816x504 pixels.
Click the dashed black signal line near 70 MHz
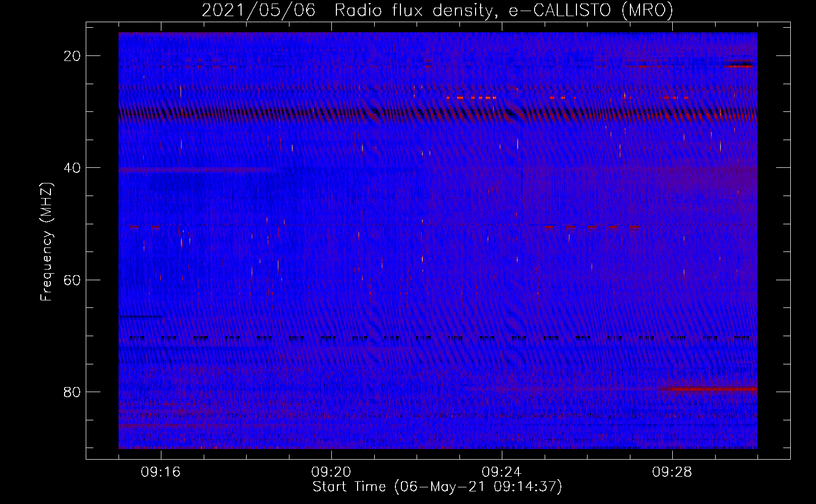[x=439, y=338]
